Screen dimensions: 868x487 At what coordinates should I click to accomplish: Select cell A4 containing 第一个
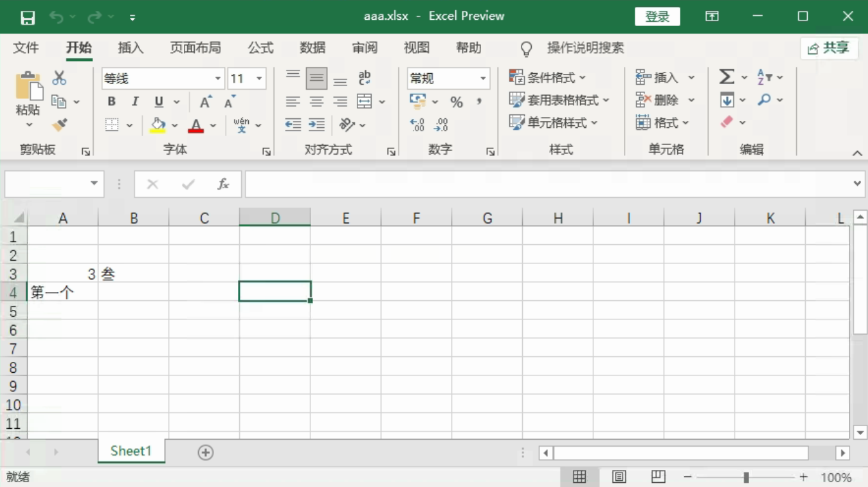(62, 292)
